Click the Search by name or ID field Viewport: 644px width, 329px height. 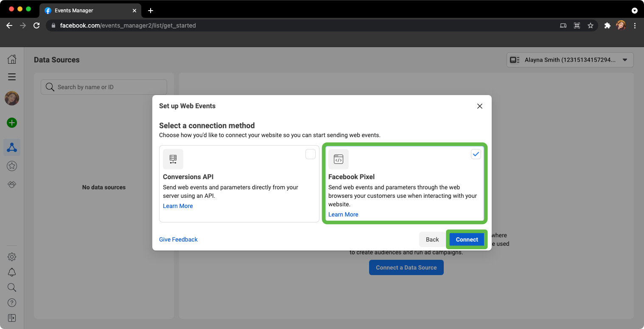[104, 87]
